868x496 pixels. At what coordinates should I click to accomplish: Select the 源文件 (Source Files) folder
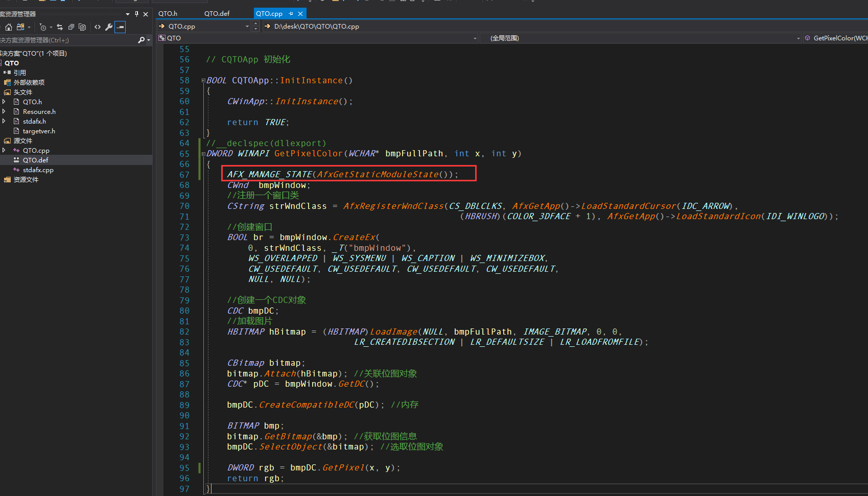click(x=23, y=140)
